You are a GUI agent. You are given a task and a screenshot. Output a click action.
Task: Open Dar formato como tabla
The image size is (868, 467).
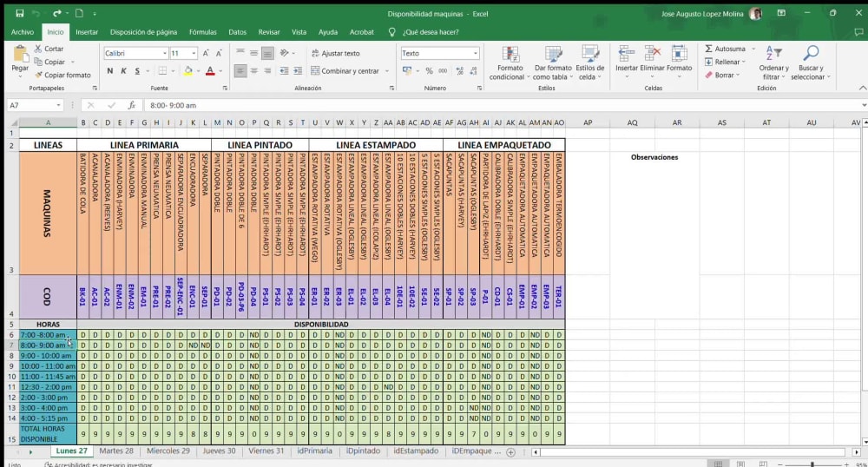coord(552,62)
